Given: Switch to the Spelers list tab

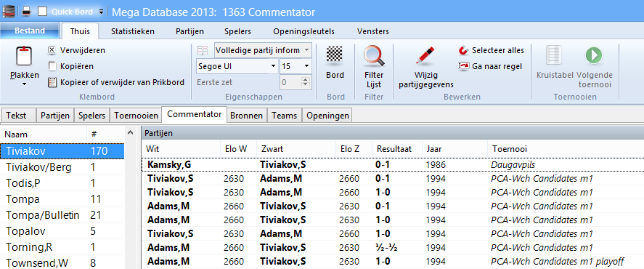Looking at the screenshot, I should click(92, 116).
